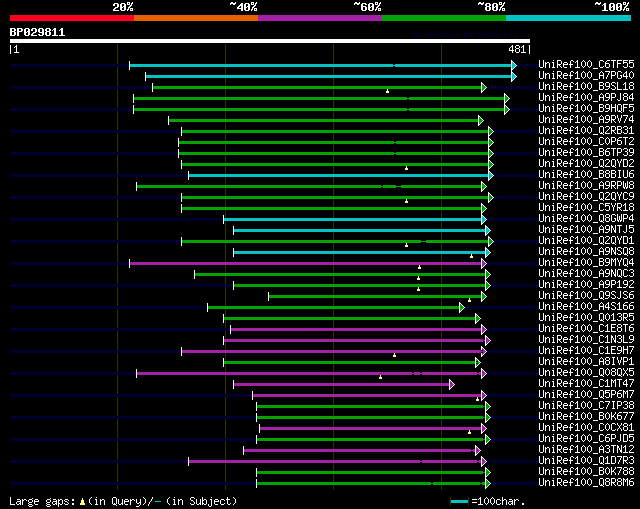Click the UniRef100_C1N3L9 label
The height and width of the screenshot is (509, 640).
tap(586, 340)
